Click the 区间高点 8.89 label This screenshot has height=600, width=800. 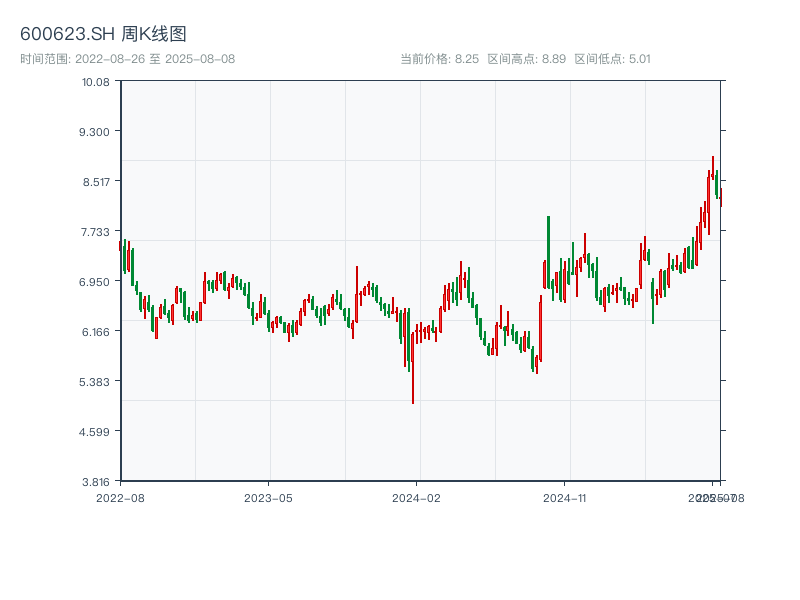(526, 59)
